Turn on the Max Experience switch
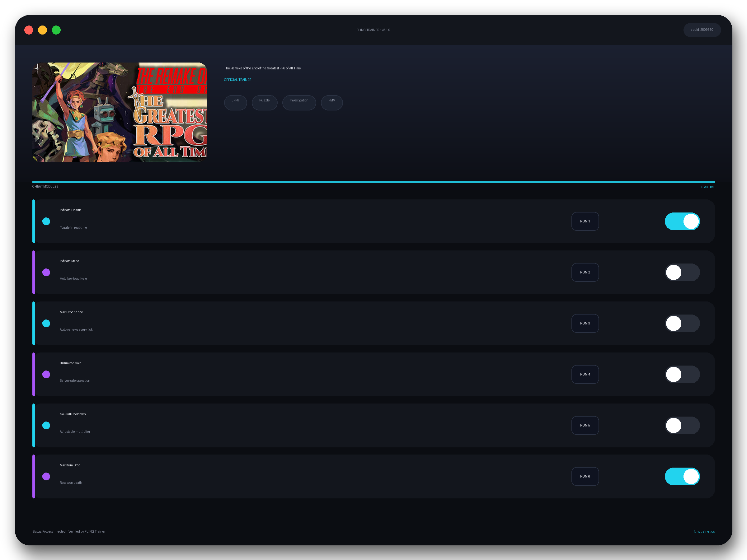747x560 pixels. (682, 323)
